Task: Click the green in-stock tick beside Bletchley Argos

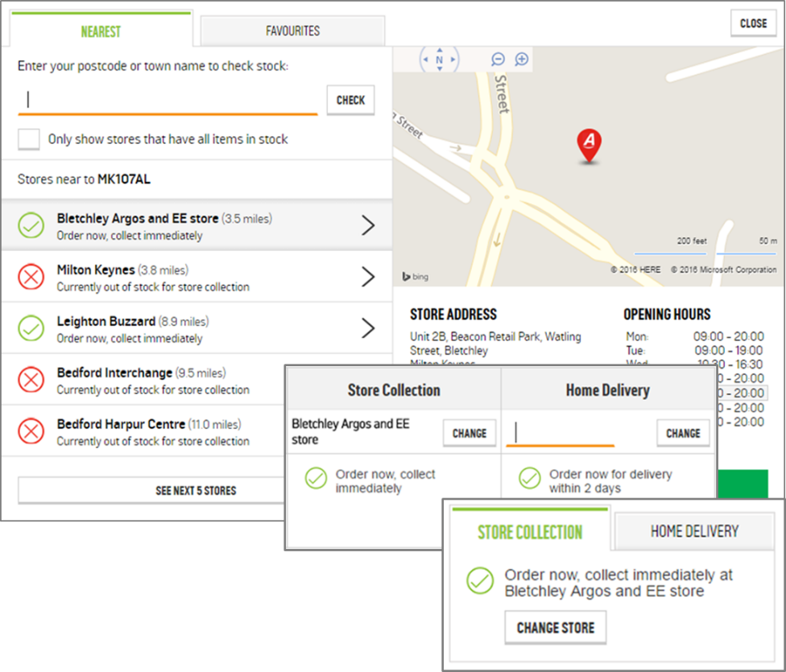Action: 31,225
